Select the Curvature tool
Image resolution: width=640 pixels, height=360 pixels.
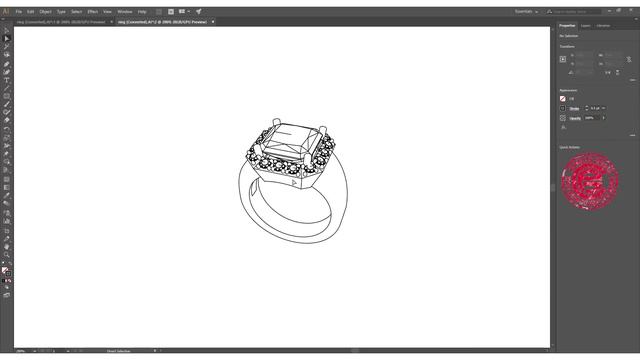7,72
